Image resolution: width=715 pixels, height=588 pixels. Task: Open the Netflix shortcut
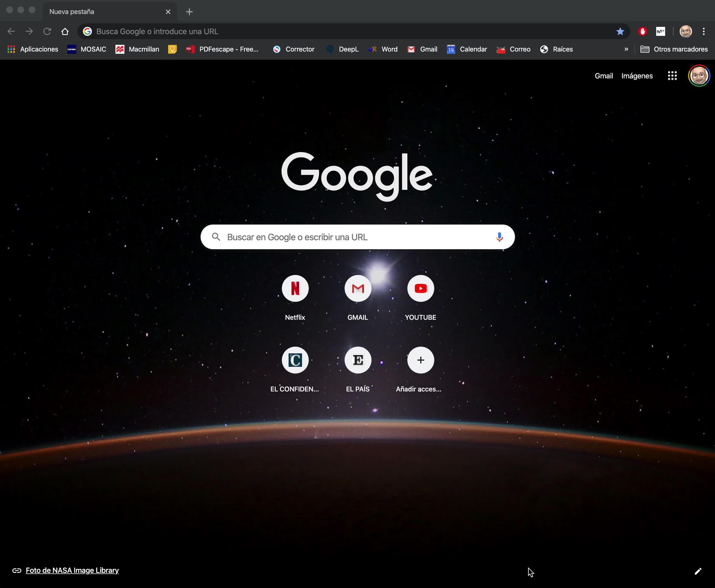295,289
